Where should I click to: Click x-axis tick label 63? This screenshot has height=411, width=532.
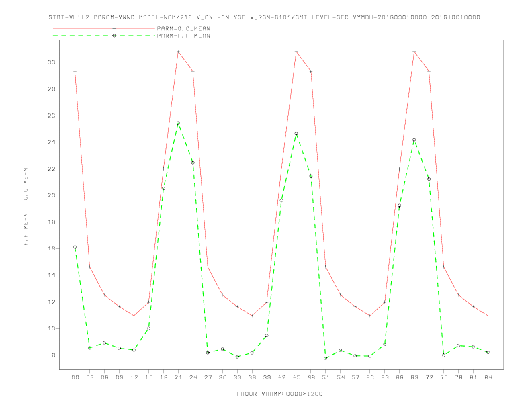385,377
